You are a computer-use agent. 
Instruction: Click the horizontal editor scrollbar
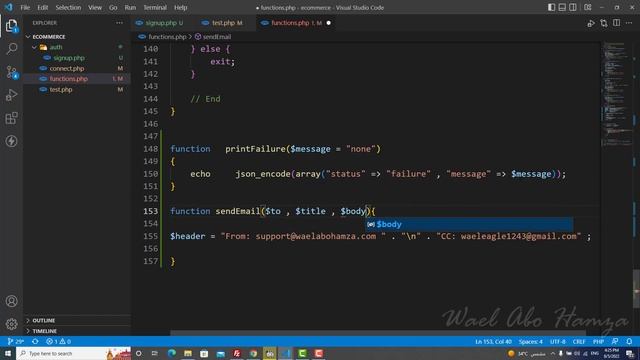coord(378,333)
